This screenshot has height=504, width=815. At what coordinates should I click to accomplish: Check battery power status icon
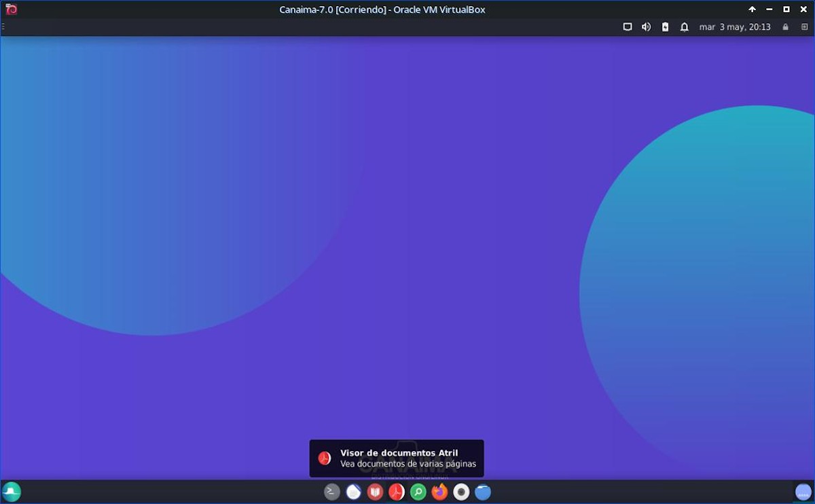coord(665,27)
